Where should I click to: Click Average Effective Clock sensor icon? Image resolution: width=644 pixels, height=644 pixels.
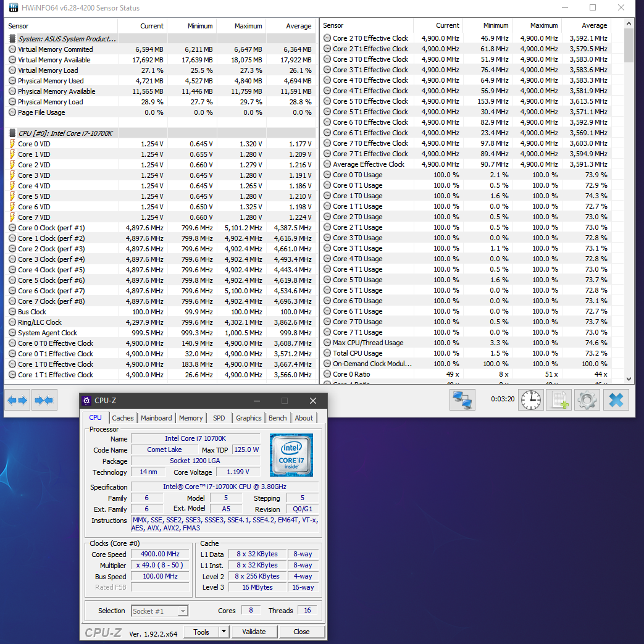click(x=327, y=164)
